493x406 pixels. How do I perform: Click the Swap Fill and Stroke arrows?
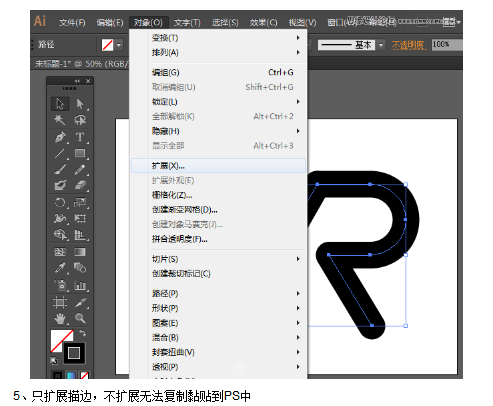pyautogui.click(x=82, y=333)
